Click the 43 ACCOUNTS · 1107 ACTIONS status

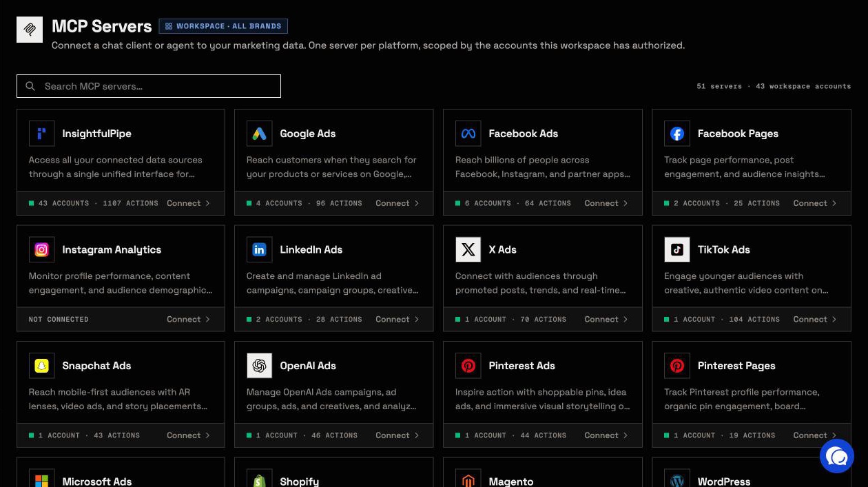[x=94, y=203]
